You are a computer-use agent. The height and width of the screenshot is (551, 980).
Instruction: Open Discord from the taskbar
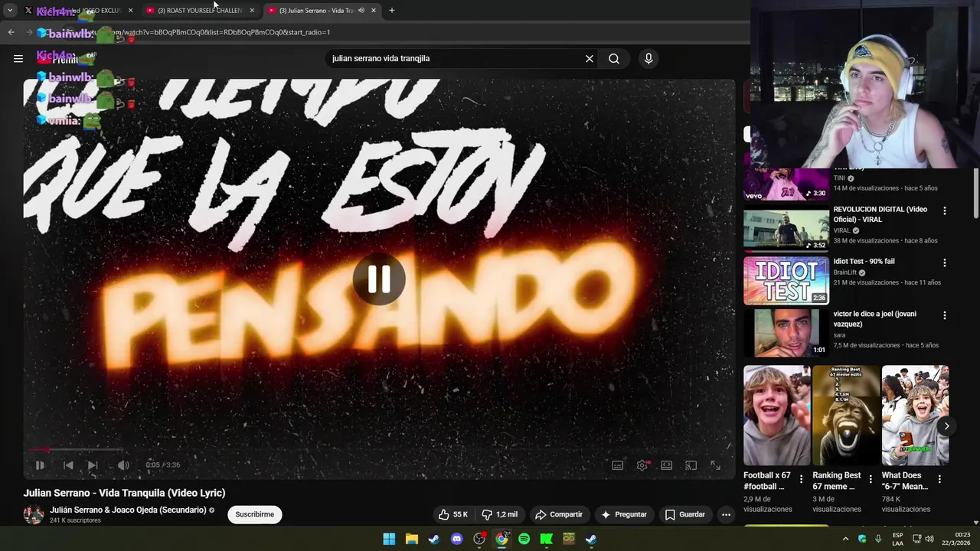[x=457, y=539]
